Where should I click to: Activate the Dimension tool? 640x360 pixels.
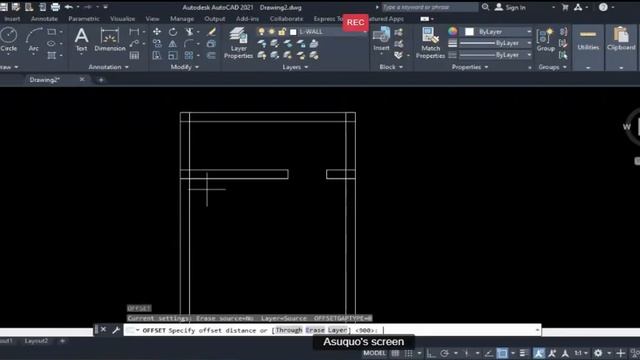tap(110, 40)
